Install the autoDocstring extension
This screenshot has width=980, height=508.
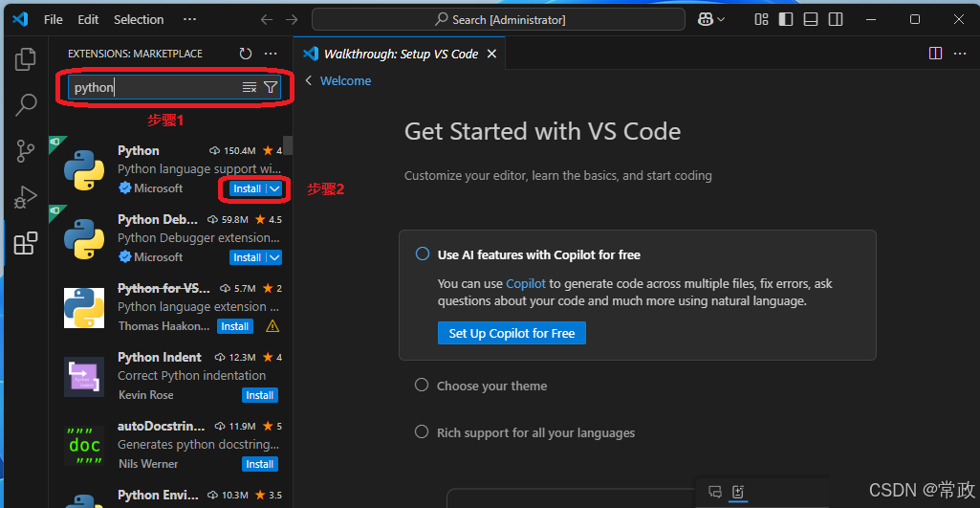pyautogui.click(x=259, y=464)
